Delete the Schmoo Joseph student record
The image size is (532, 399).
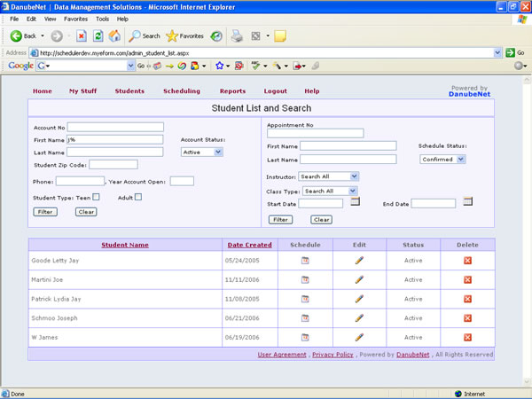[467, 317]
